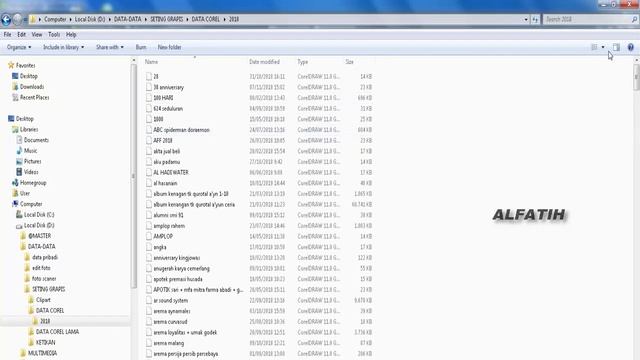Open the Edit menu
This screenshot has height=360, width=640.
pos(22,35)
